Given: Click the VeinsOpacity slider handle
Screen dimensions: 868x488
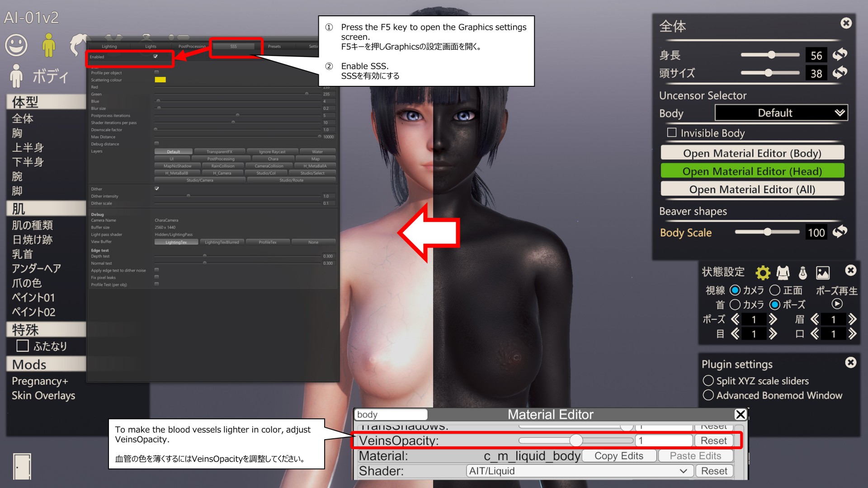Looking at the screenshot, I should pyautogui.click(x=576, y=440).
